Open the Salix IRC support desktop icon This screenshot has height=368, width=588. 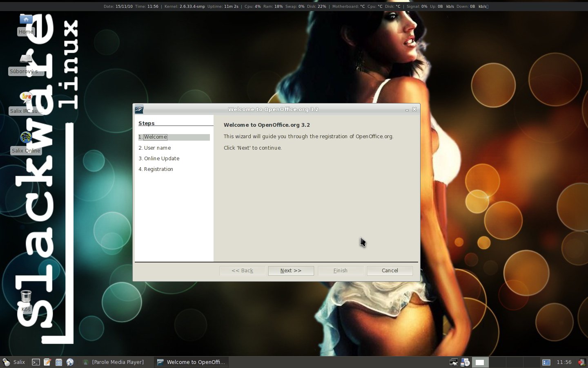click(26, 104)
